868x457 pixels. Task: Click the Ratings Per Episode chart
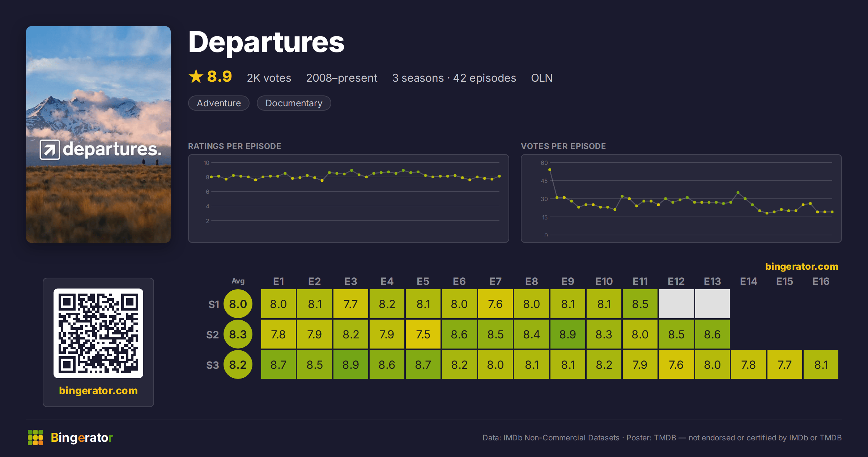click(x=349, y=198)
